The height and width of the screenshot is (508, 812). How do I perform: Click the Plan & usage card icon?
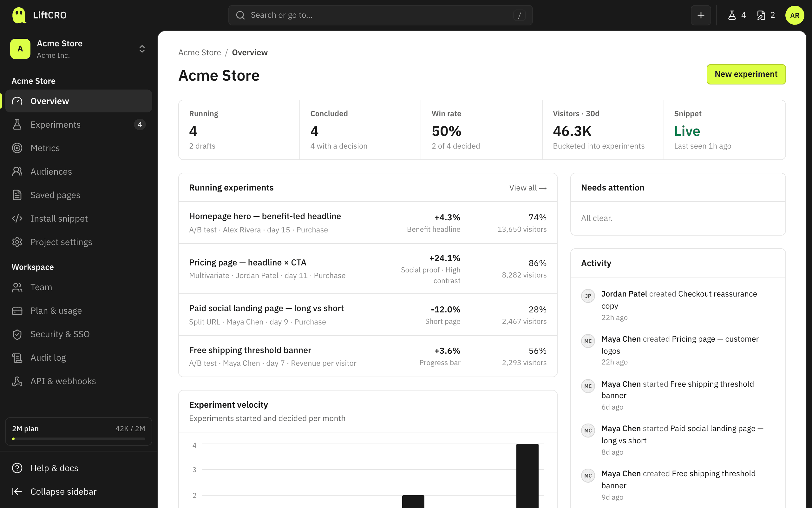coord(17,311)
